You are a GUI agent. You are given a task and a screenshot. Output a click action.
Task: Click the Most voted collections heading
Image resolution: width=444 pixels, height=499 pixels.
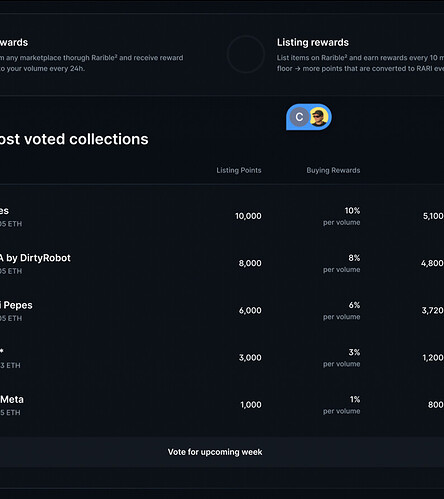click(x=74, y=139)
